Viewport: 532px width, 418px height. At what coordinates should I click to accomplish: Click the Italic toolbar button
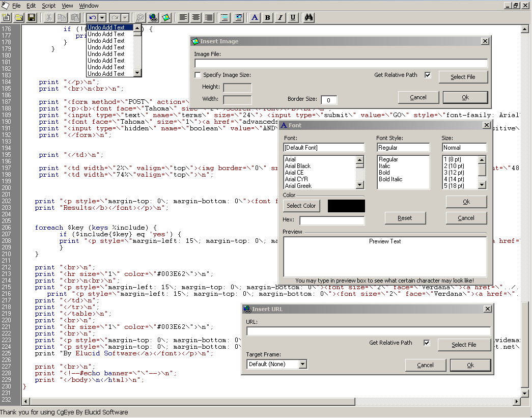point(281,18)
